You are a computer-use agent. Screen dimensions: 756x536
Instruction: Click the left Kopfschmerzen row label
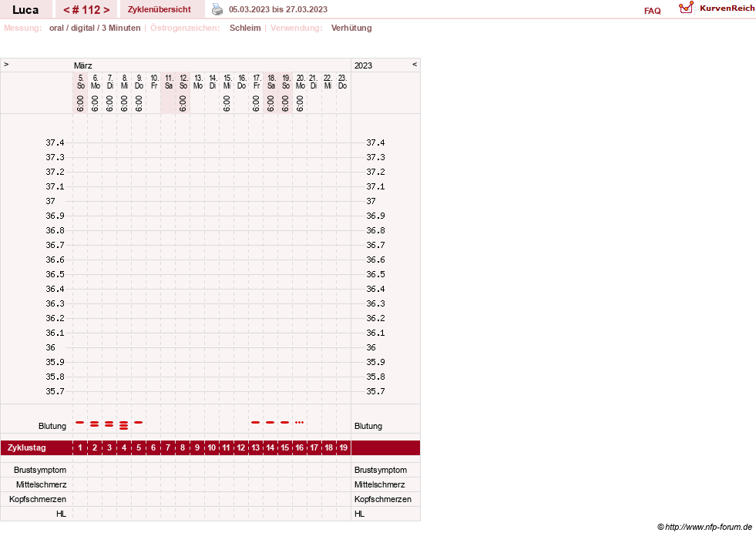(x=38, y=499)
